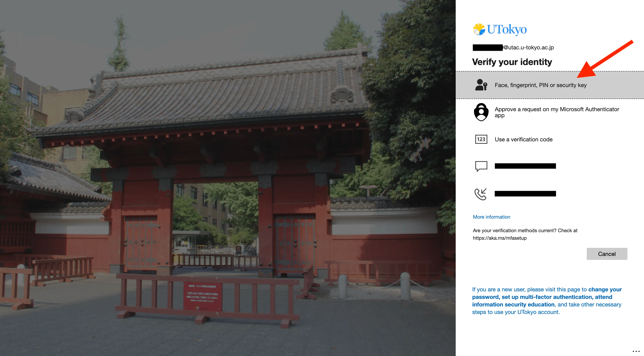The height and width of the screenshot is (356, 644).
Task: Click the incoming phone call icon
Action: pos(481,194)
